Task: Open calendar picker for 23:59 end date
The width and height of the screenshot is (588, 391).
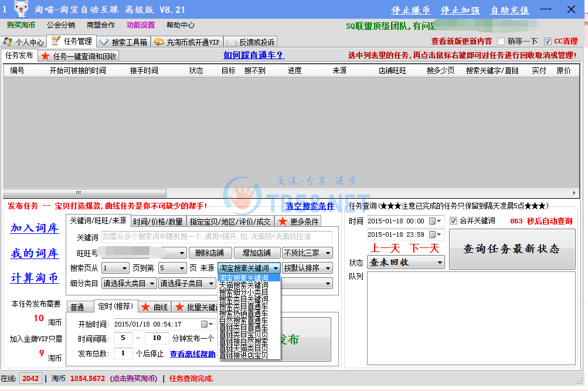Action: [x=435, y=234]
